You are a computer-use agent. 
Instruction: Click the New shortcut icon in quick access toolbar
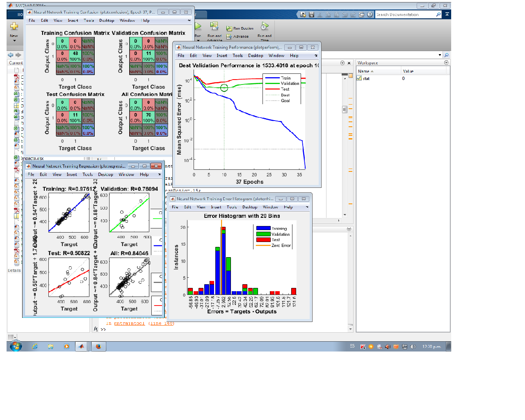pyautogui.click(x=303, y=14)
